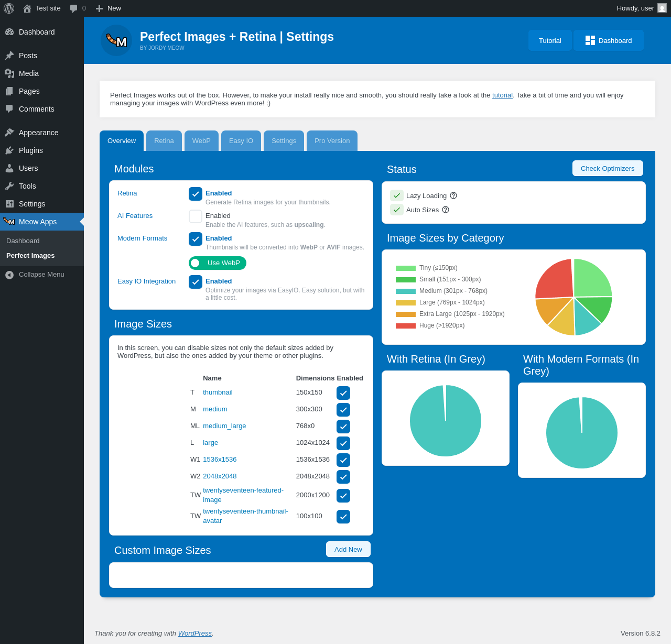Click the Lazy Loading status check icon
This screenshot has height=644, width=671.
397,195
